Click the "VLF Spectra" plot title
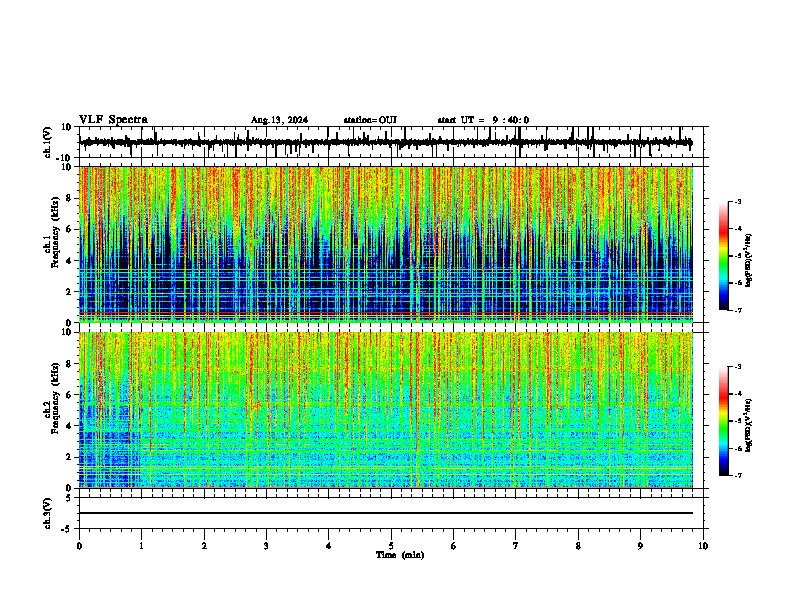This screenshot has width=792, height=612. (x=113, y=120)
